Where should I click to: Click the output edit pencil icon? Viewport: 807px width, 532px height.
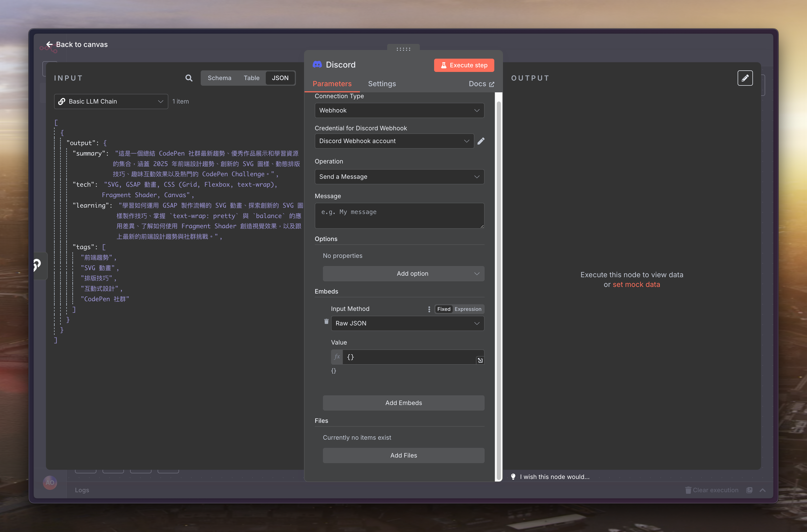click(x=745, y=78)
